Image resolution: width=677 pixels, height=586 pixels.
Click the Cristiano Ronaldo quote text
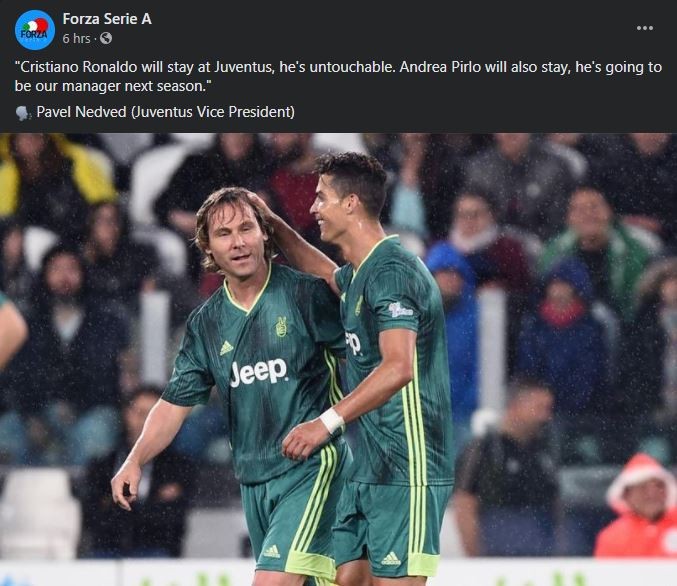point(338,76)
